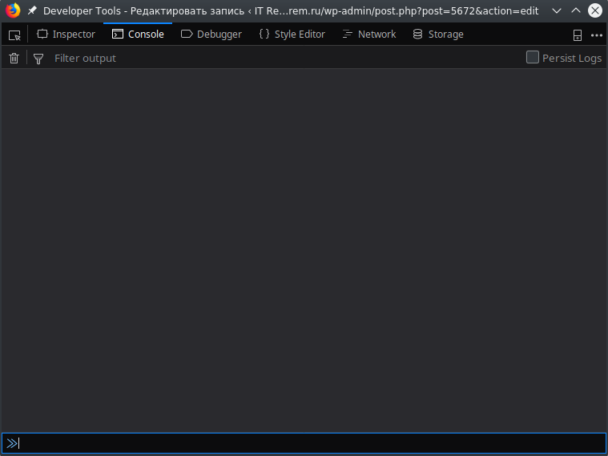Switch to the Inspector tab
608x456 pixels.
point(66,35)
